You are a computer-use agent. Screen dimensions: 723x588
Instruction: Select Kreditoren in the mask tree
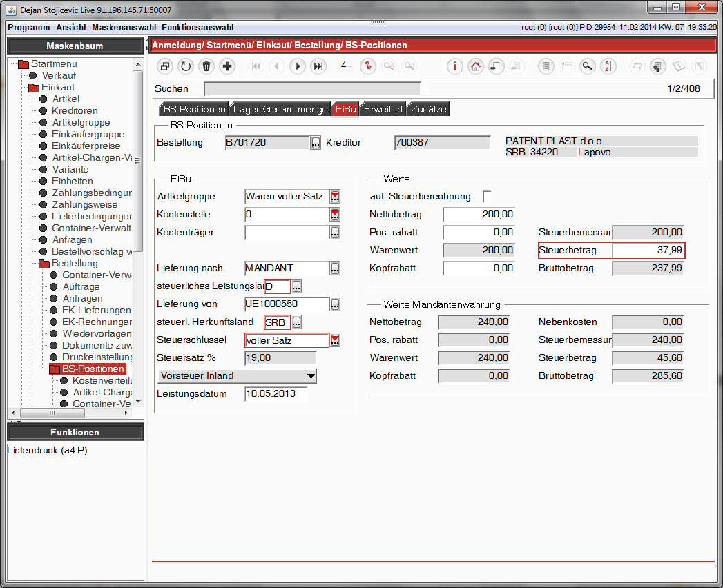click(x=75, y=110)
